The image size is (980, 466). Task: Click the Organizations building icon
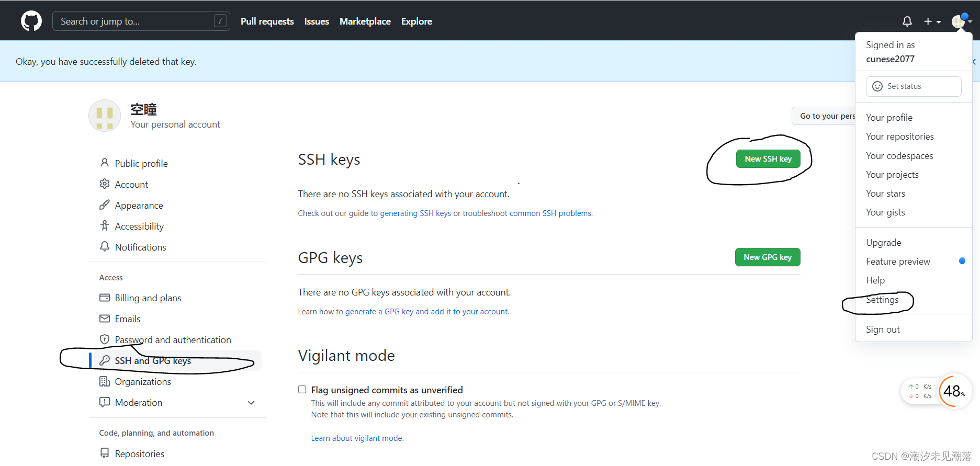[x=105, y=381]
